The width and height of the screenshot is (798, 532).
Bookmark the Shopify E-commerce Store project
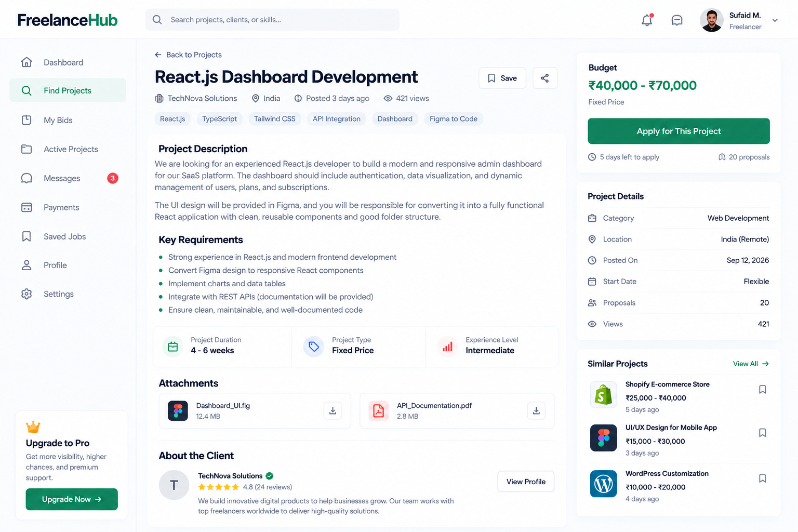[763, 389]
